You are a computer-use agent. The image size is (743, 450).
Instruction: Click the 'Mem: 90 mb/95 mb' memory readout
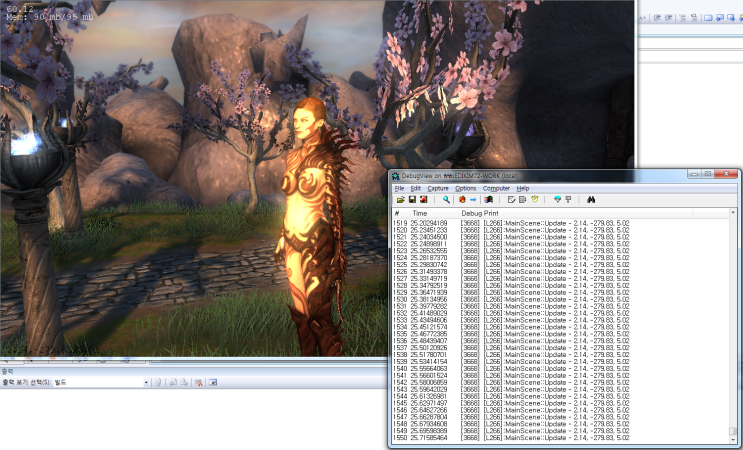click(50, 18)
